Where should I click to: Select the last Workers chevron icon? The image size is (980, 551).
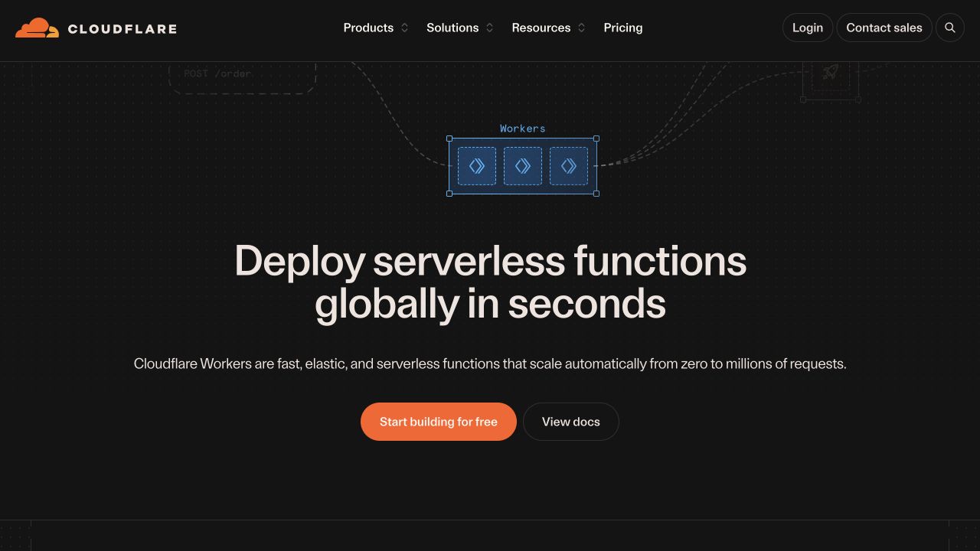click(569, 166)
